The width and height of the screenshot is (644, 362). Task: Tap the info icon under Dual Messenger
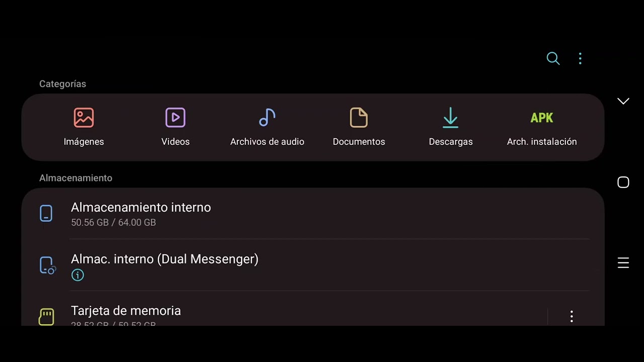click(77, 275)
